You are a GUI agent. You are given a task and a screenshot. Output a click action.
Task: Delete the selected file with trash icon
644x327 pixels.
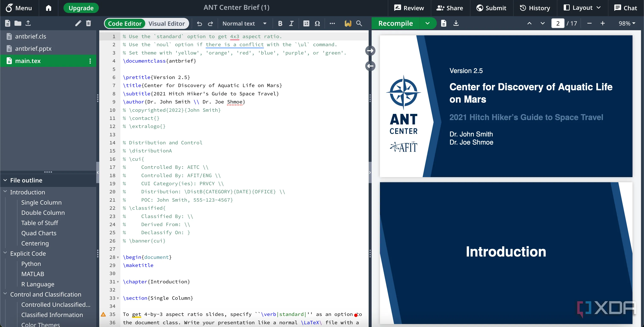[88, 23]
